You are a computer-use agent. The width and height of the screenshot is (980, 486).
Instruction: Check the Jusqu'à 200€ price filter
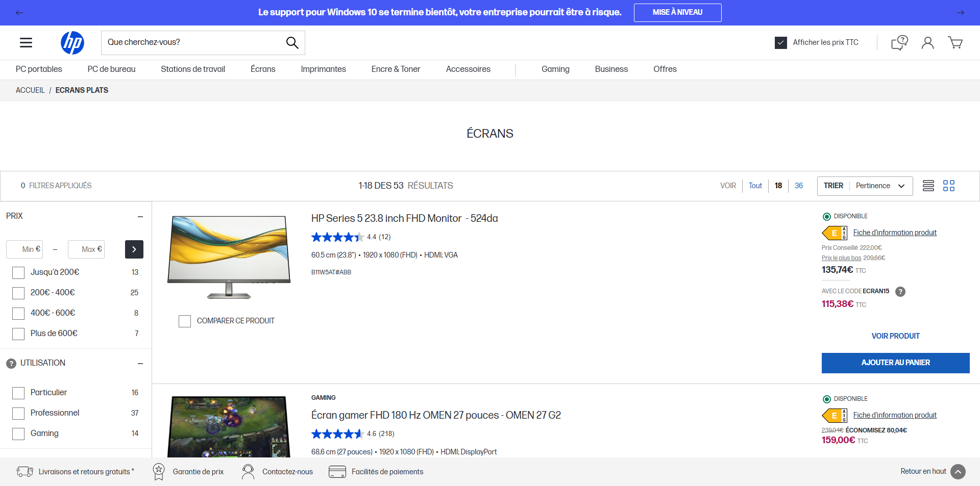[18, 273]
